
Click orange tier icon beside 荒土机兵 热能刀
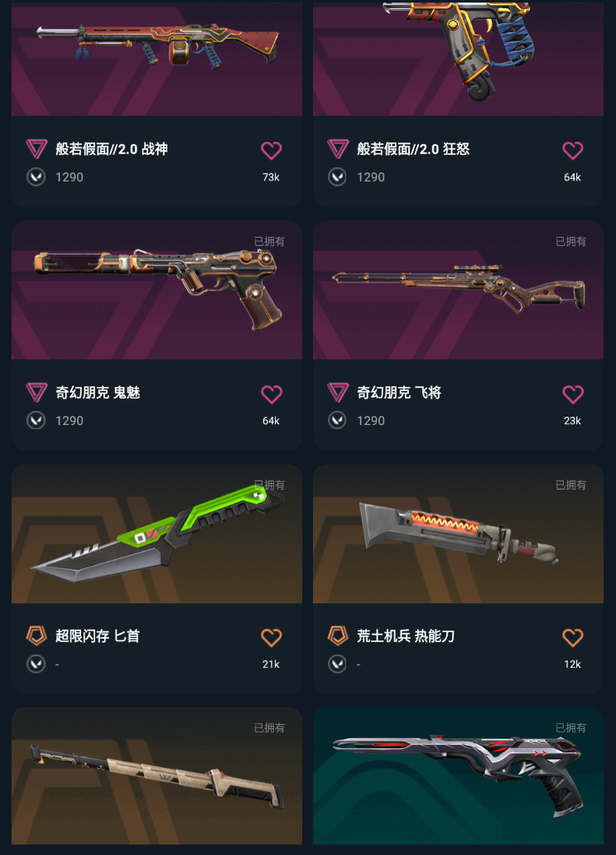338,635
